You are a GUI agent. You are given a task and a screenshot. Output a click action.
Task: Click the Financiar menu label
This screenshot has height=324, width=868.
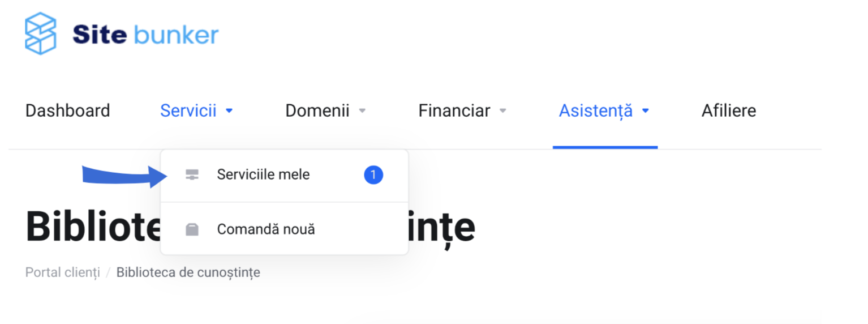pyautogui.click(x=454, y=110)
